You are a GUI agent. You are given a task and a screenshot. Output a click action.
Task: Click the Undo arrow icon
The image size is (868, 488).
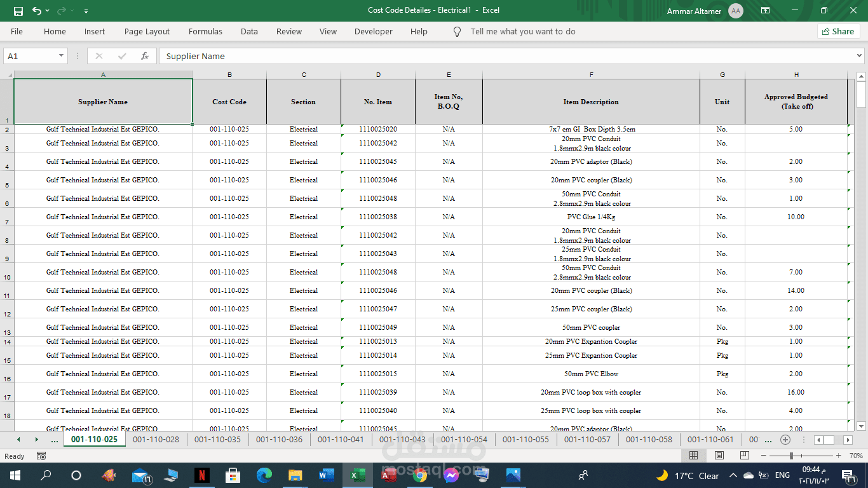(x=37, y=11)
